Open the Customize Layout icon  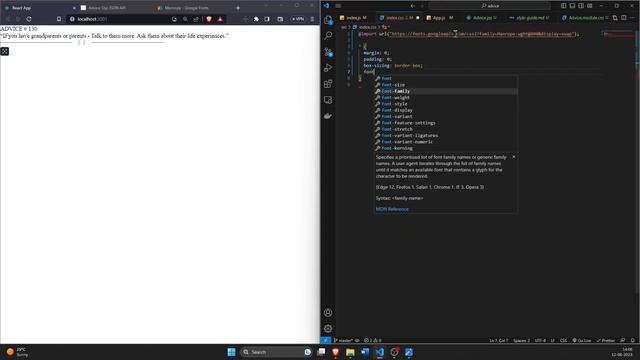(590, 6)
